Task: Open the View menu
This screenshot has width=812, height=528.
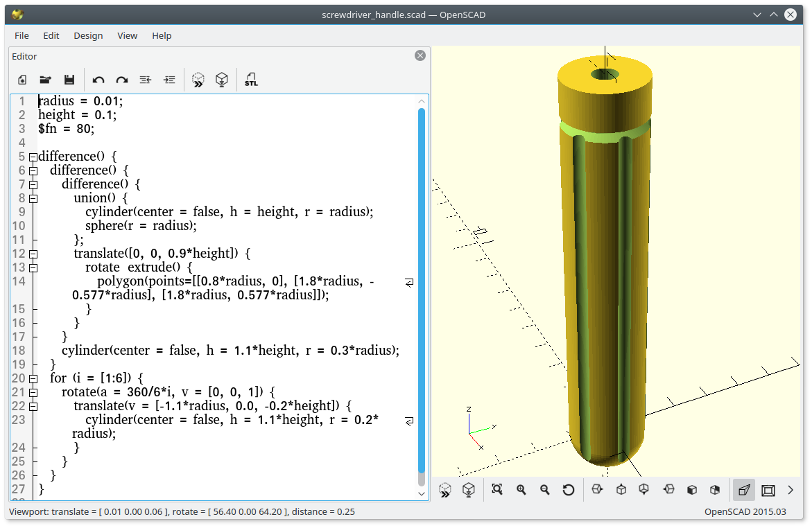Action: (128, 36)
